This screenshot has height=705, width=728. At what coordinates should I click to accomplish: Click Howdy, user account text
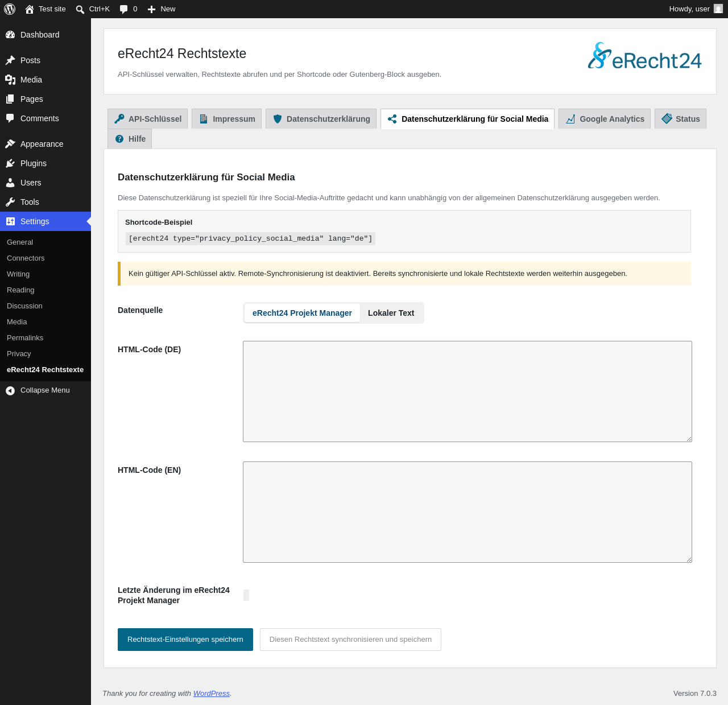(689, 9)
